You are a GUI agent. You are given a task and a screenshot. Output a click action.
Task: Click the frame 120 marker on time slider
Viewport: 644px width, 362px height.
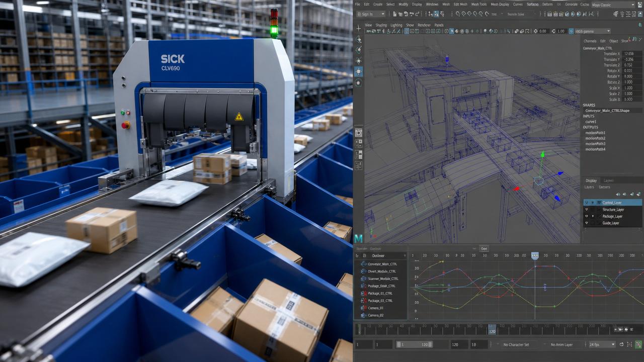[x=492, y=330]
